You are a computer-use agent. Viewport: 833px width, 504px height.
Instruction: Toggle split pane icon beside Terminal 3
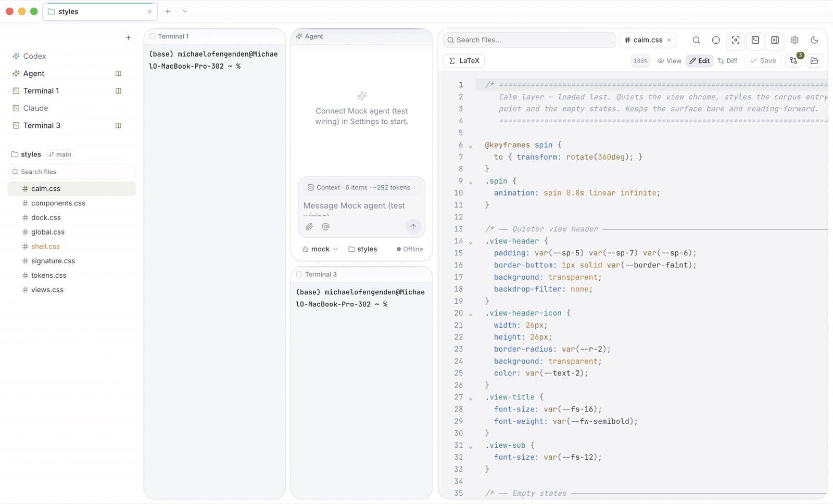[118, 125]
